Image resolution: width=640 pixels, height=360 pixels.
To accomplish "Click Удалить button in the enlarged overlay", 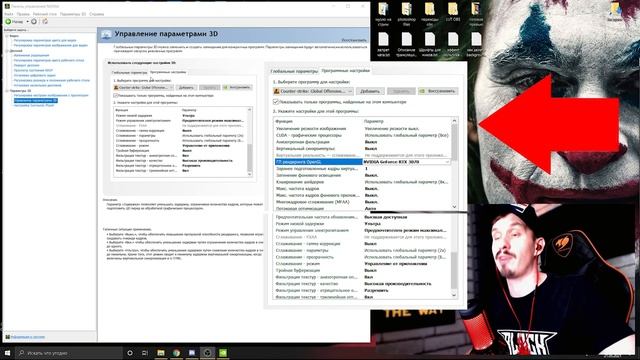I will tap(401, 91).
